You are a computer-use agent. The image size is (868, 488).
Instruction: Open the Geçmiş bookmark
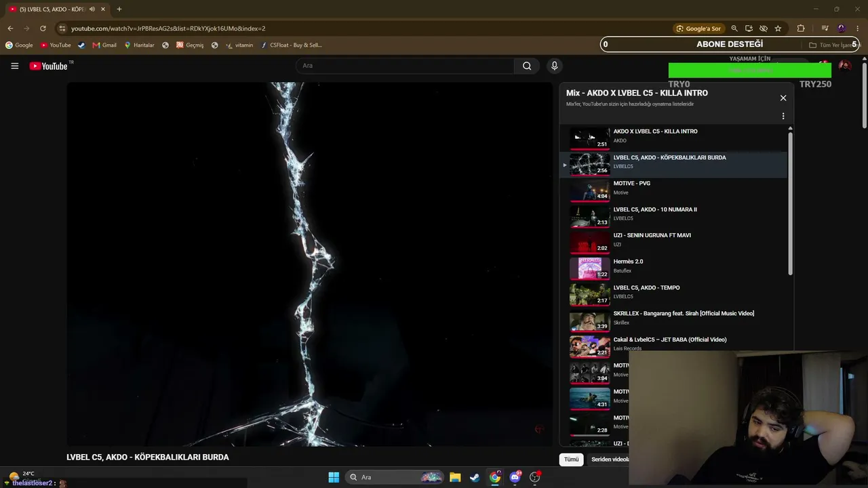click(x=190, y=45)
